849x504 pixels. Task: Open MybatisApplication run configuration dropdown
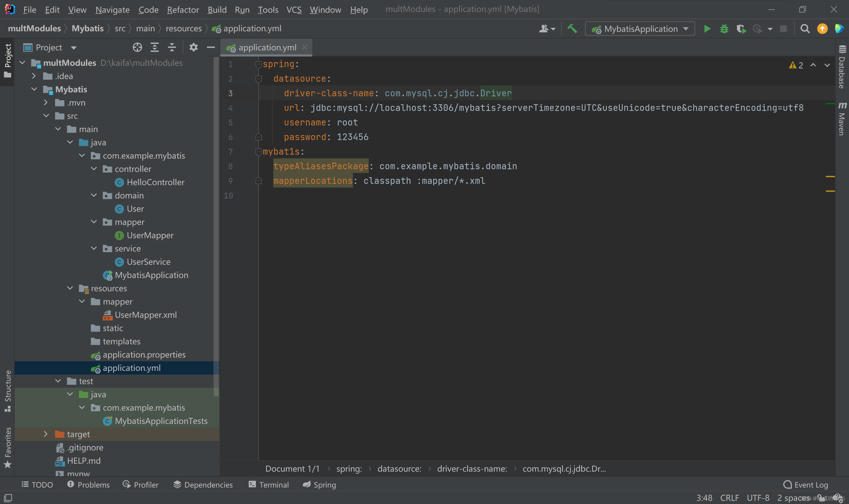(x=640, y=29)
